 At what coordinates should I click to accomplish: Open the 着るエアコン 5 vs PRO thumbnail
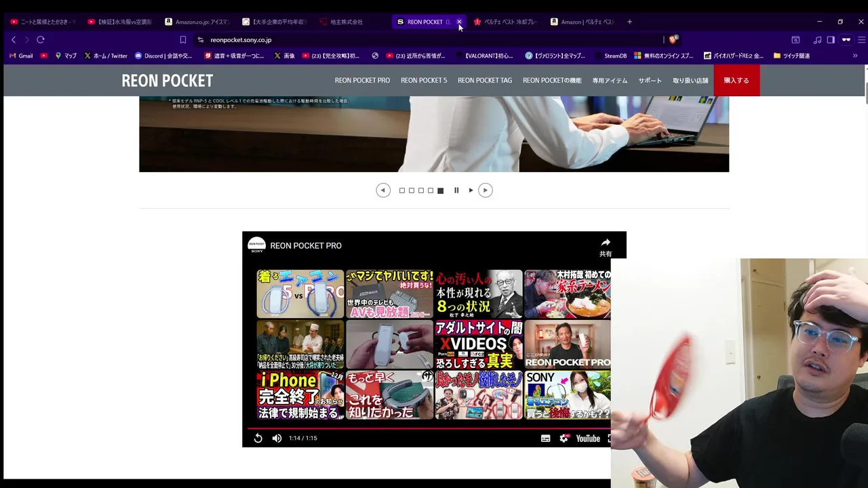point(300,294)
